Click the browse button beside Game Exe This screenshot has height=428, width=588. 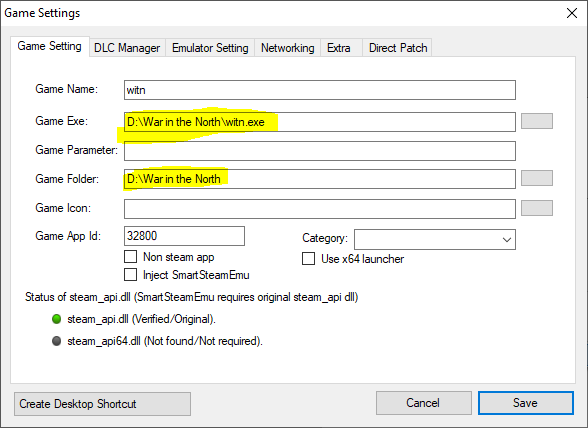pos(537,121)
